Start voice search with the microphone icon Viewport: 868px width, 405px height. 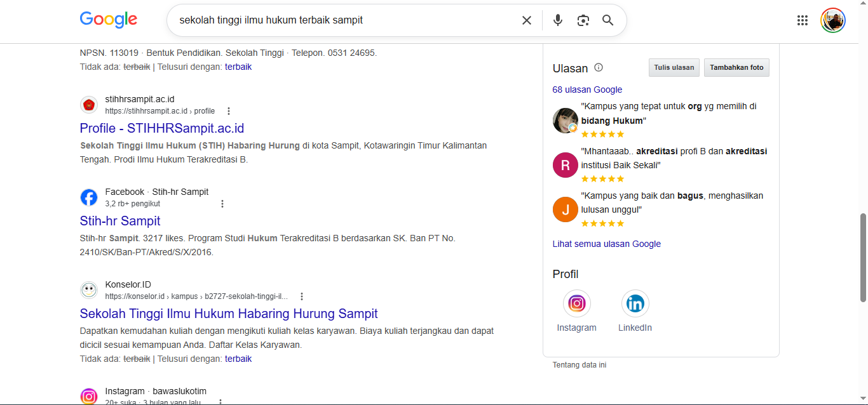click(558, 20)
